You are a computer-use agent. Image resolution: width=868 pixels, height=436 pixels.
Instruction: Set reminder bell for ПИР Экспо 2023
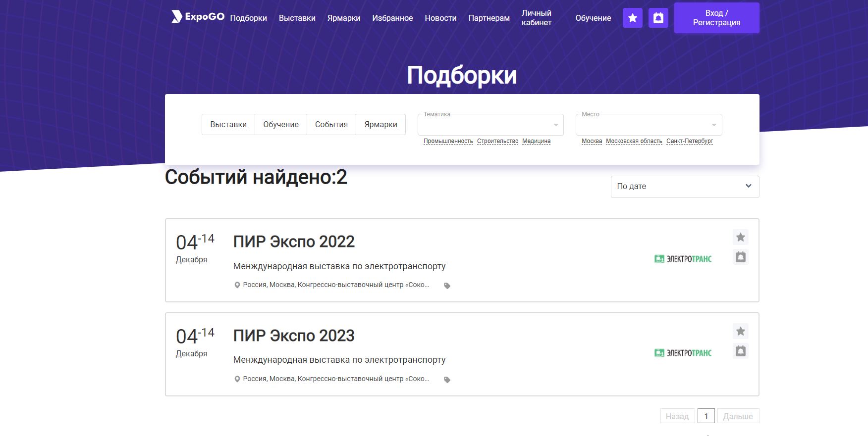click(x=740, y=351)
